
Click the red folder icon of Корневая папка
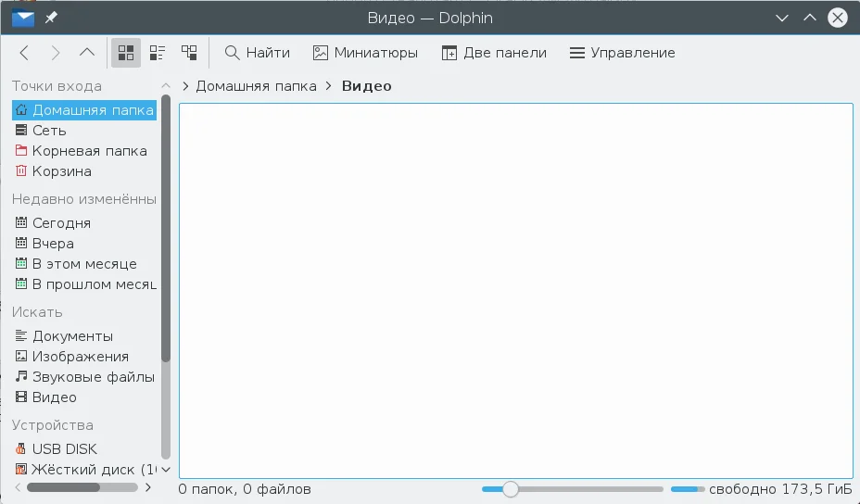pos(20,150)
